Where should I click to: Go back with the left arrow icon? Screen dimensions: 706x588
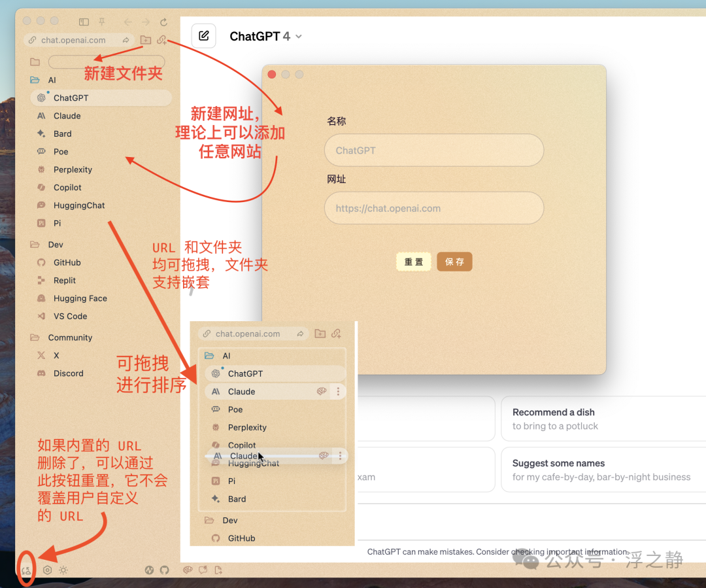click(x=128, y=22)
